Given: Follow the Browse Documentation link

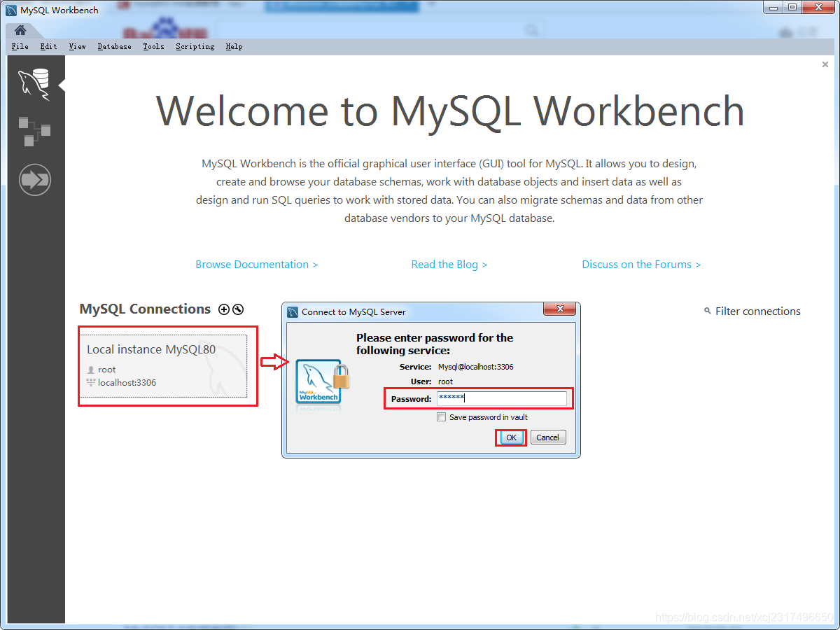Looking at the screenshot, I should pos(257,265).
